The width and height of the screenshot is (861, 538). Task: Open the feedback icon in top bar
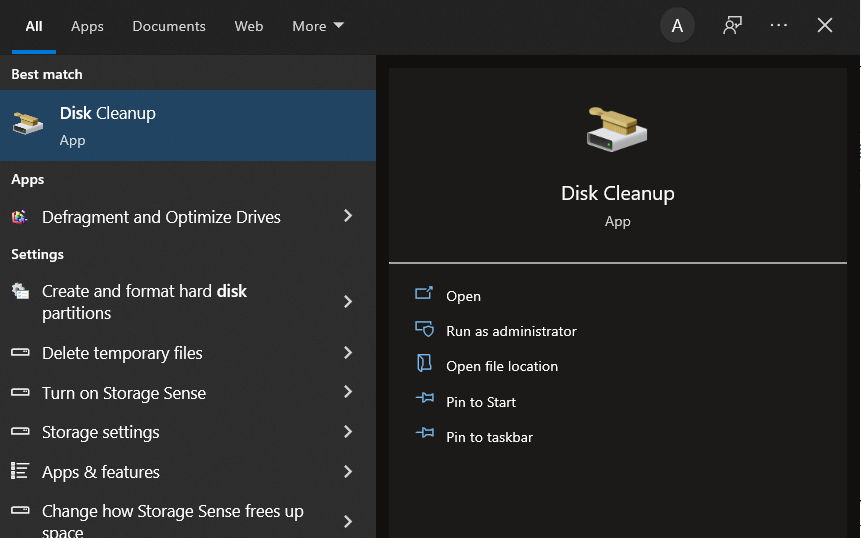tap(733, 25)
